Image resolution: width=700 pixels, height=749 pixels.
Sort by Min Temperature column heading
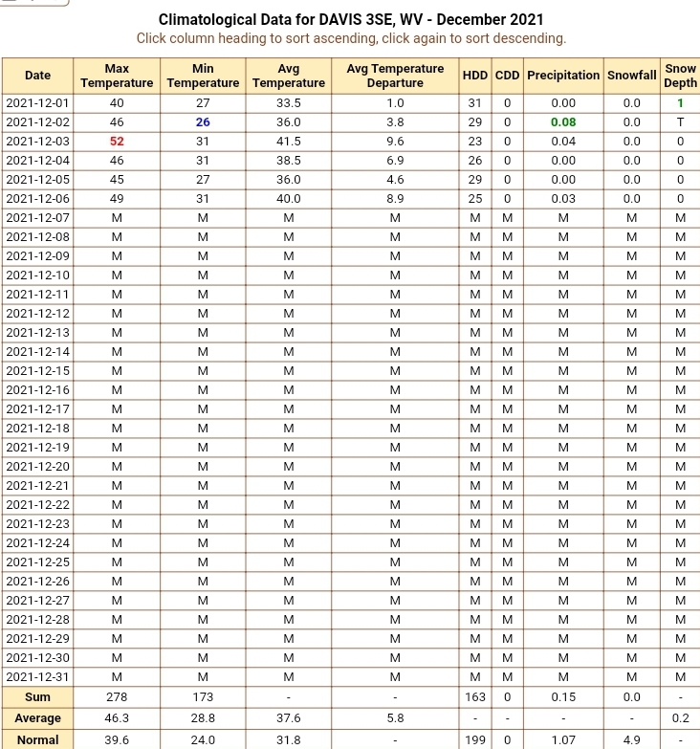point(203,76)
